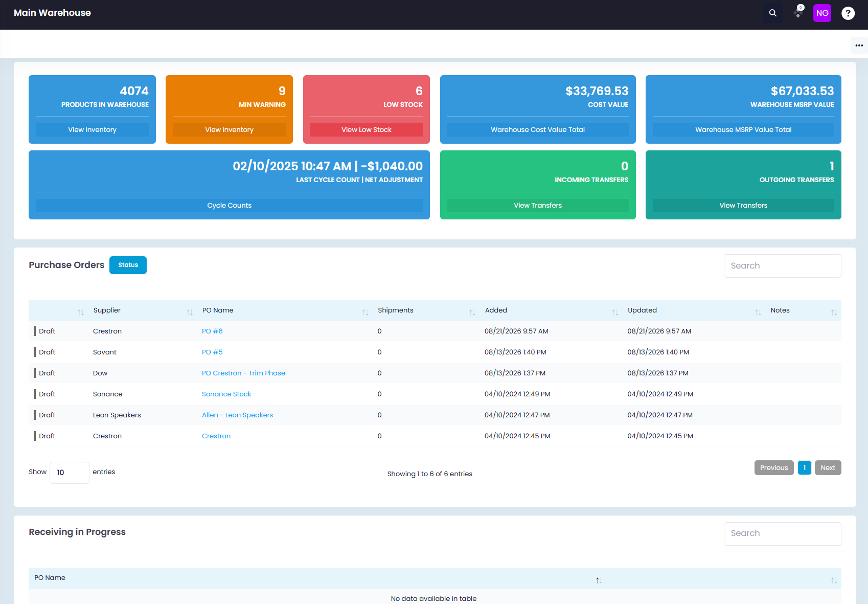The width and height of the screenshot is (868, 604).
Task: Open PO Crestron - Trim Phase
Action: coord(243,373)
